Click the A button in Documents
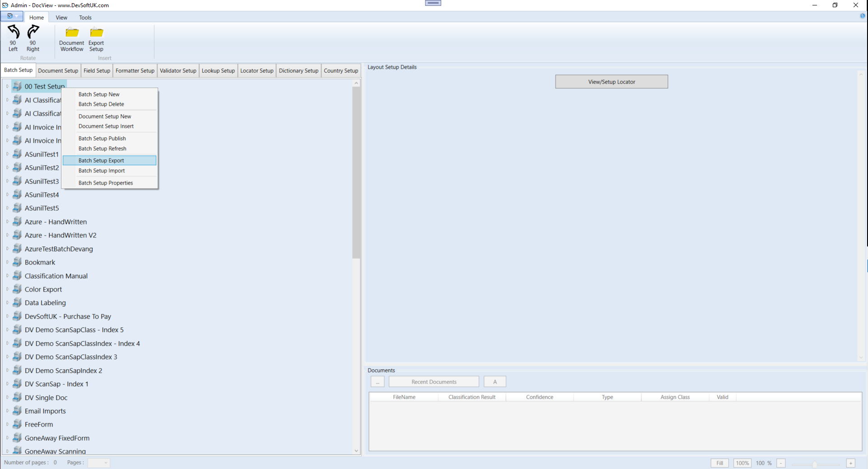 pyautogui.click(x=495, y=382)
